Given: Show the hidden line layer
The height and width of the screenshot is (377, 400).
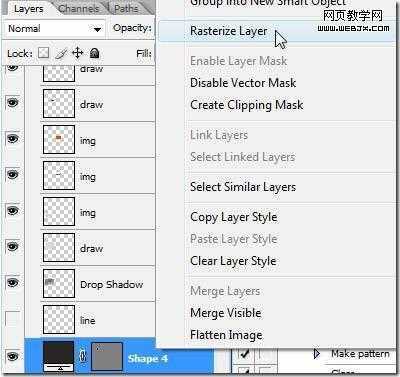Looking at the screenshot, I should click(x=13, y=319).
